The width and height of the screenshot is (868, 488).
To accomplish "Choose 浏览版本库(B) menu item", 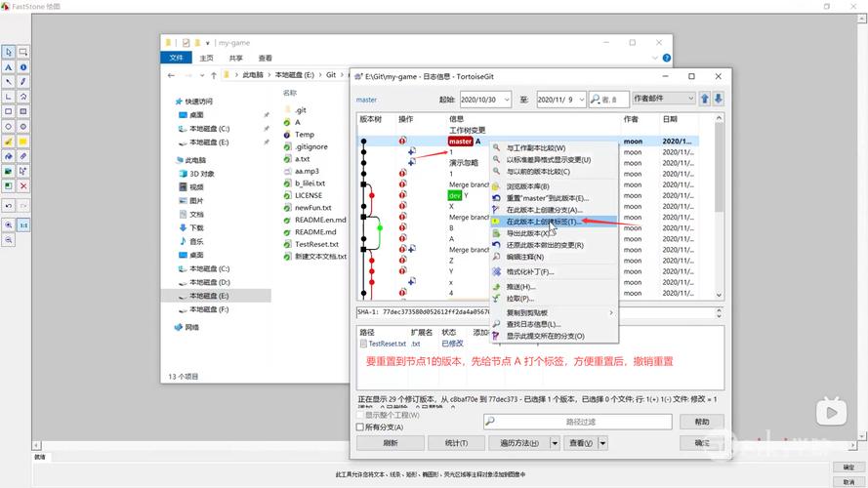I will (x=554, y=186).
